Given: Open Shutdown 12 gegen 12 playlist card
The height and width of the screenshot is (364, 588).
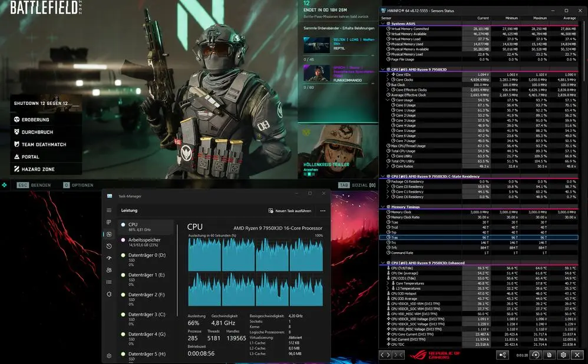Looking at the screenshot, I should (x=46, y=103).
